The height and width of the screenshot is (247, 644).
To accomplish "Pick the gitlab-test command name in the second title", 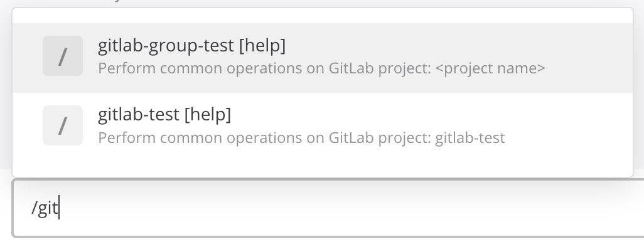I will tap(139, 115).
